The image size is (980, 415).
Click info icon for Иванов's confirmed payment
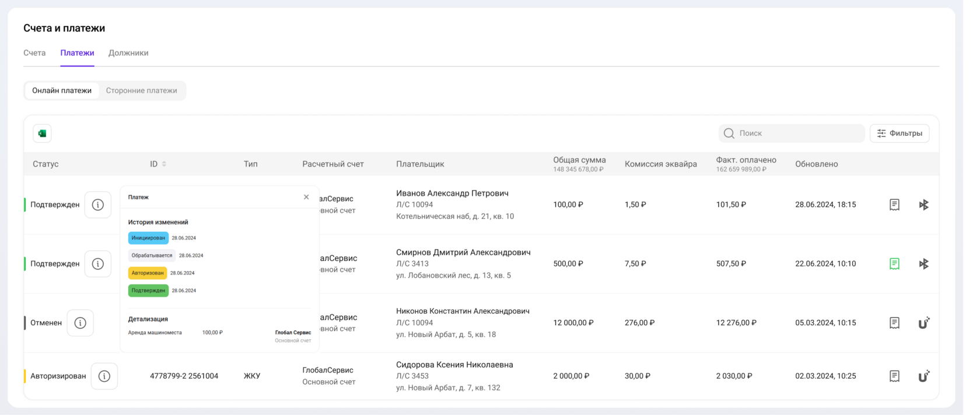(98, 205)
